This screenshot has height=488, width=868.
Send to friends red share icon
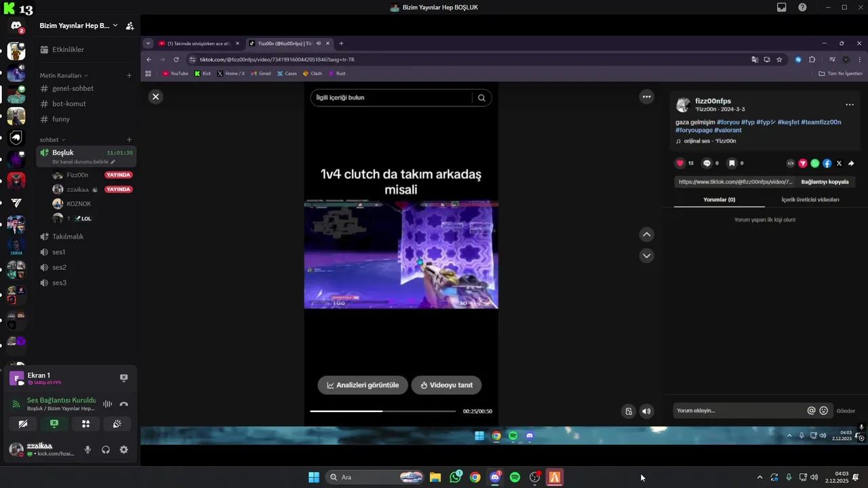pos(803,163)
